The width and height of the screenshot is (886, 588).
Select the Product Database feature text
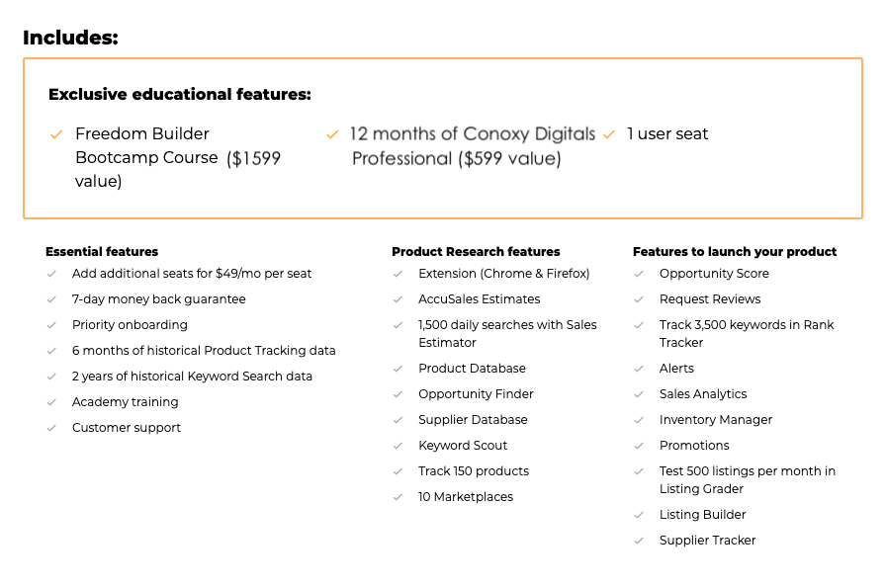click(x=472, y=369)
